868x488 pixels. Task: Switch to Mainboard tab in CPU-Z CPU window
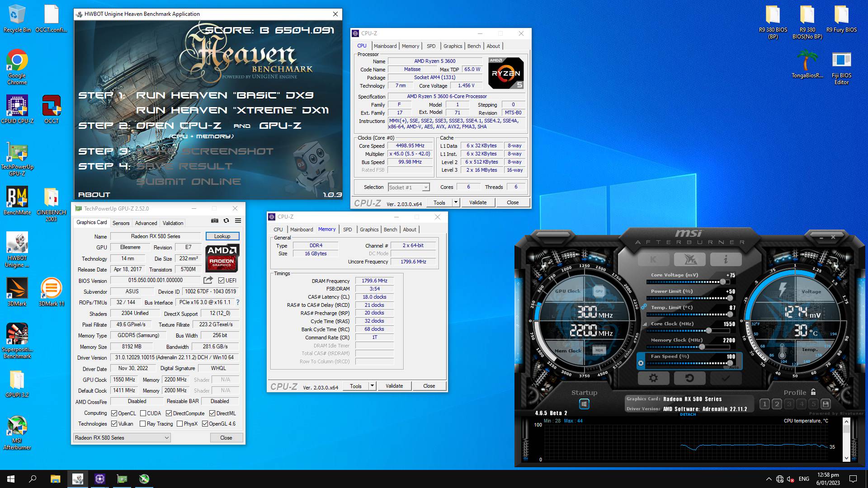click(x=385, y=46)
